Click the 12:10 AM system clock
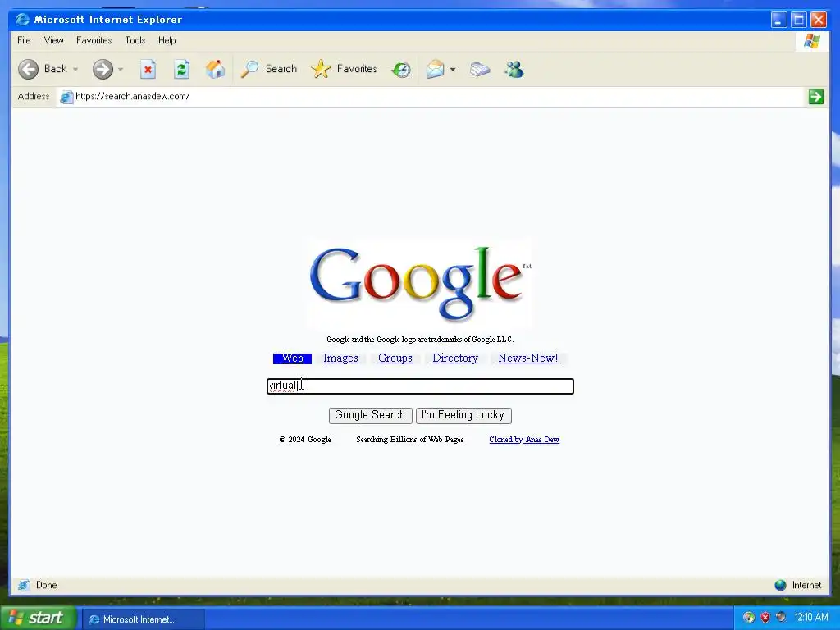 coord(811,618)
